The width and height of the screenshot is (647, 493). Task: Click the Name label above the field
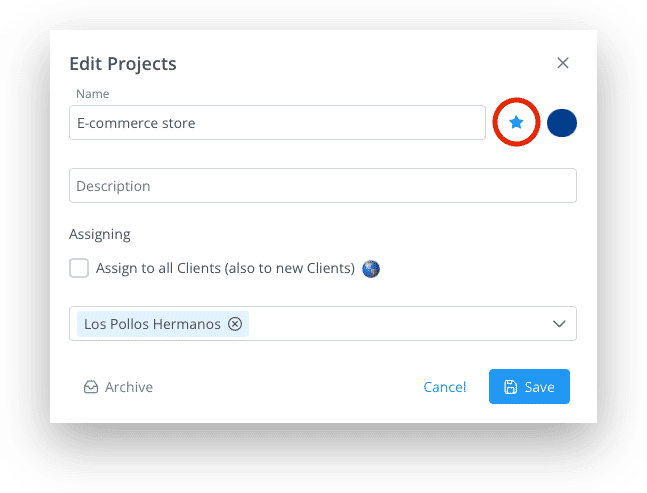coord(92,94)
